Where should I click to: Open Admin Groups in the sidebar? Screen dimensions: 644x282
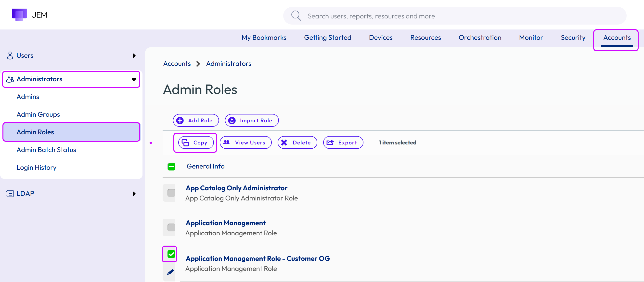38,114
